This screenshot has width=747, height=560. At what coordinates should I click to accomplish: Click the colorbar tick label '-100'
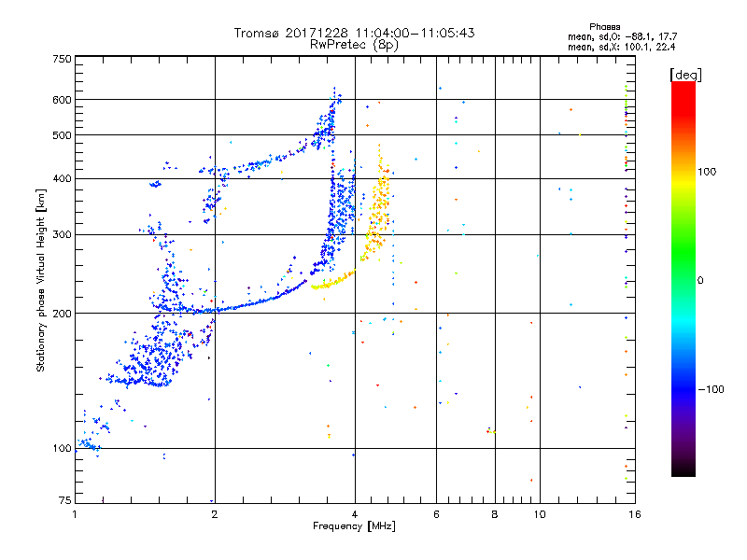coord(711,389)
